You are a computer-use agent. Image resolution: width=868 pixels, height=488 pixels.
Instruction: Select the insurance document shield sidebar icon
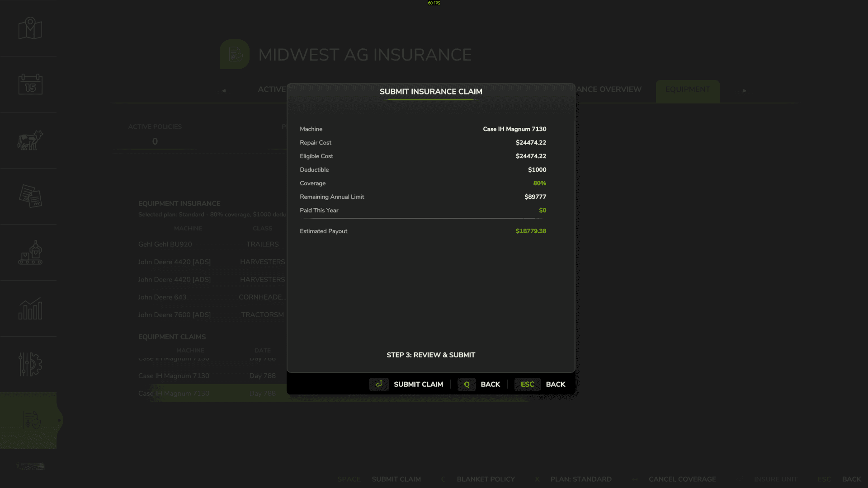click(x=31, y=420)
